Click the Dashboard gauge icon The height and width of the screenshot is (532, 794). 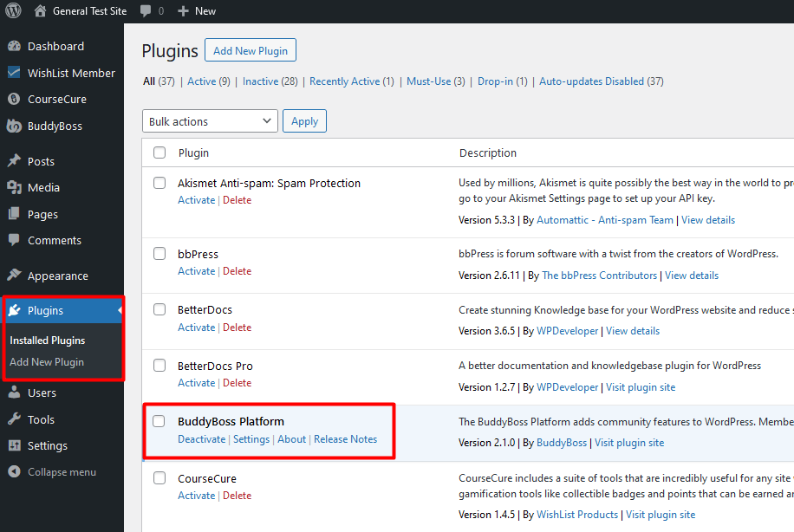coord(14,46)
